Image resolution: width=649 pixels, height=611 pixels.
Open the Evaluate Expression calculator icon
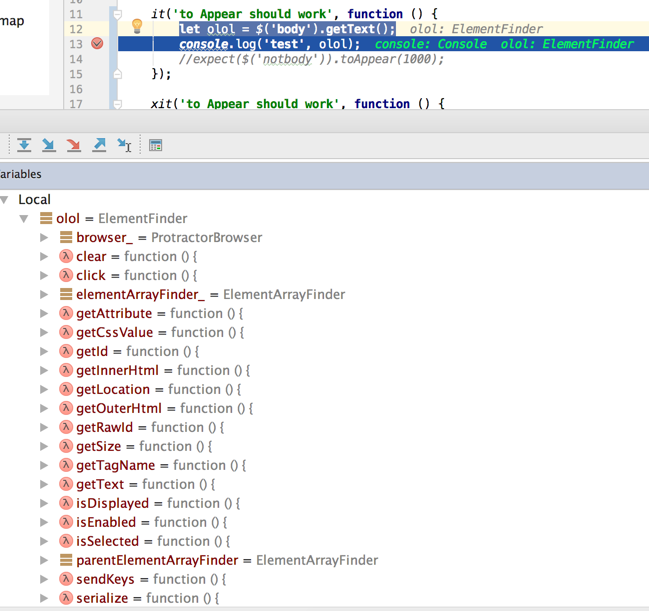pos(155,145)
